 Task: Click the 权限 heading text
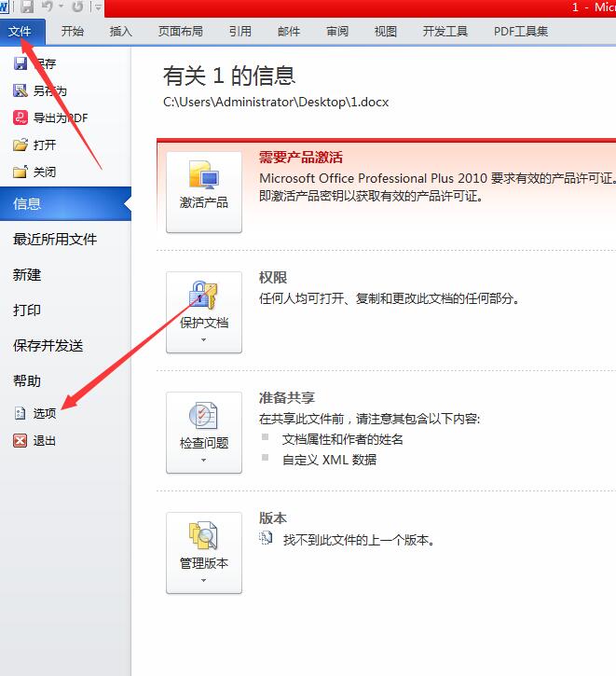click(x=273, y=277)
